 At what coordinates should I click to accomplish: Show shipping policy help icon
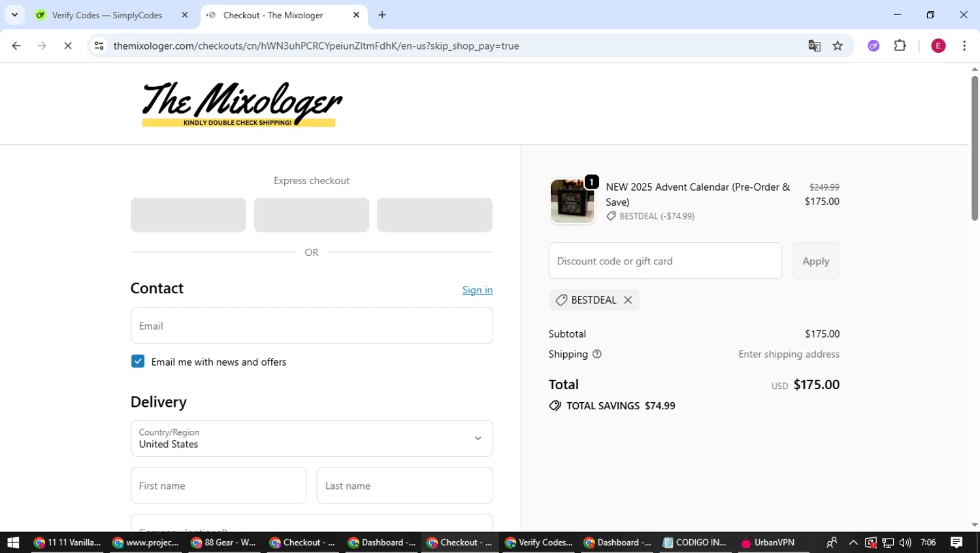point(597,354)
